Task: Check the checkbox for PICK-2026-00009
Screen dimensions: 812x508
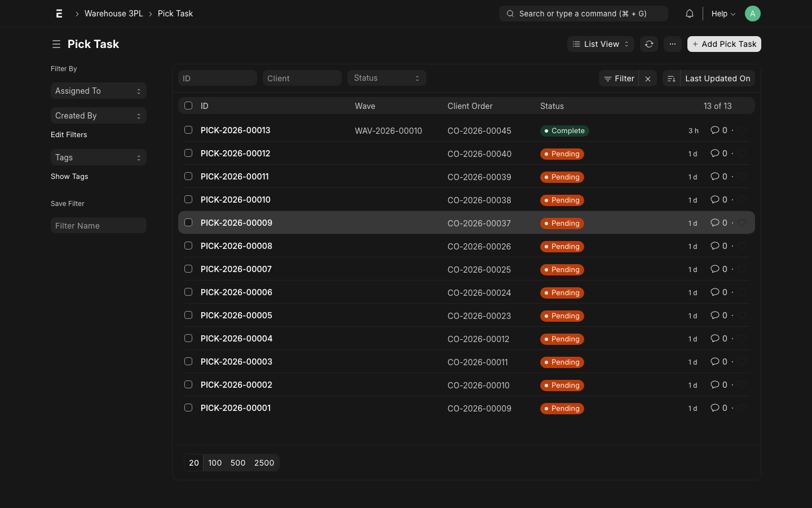Action: point(188,222)
